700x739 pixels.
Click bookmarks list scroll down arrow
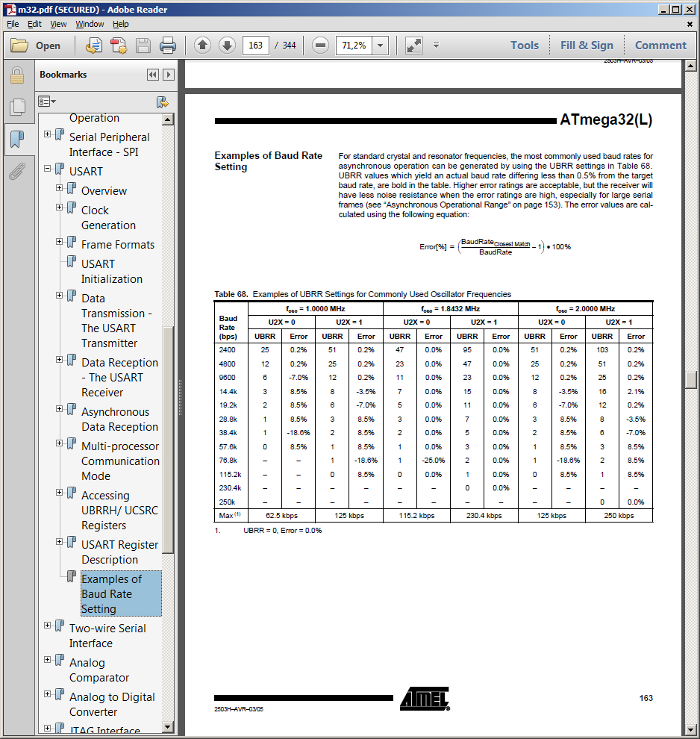(168, 727)
